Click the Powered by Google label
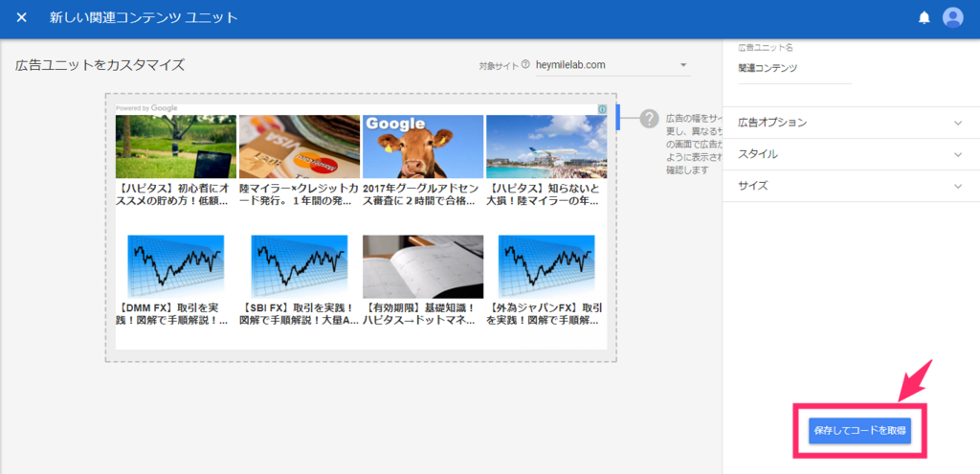The height and width of the screenshot is (474, 980). pos(146,108)
